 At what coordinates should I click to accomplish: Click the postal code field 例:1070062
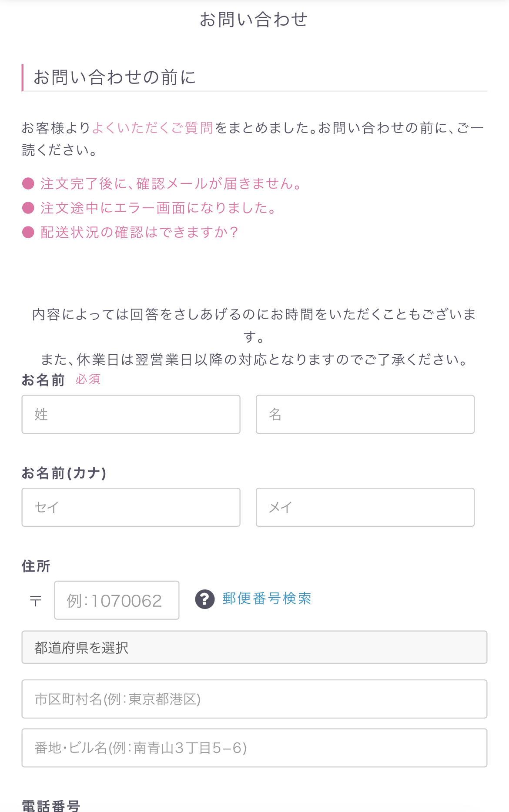[117, 600]
